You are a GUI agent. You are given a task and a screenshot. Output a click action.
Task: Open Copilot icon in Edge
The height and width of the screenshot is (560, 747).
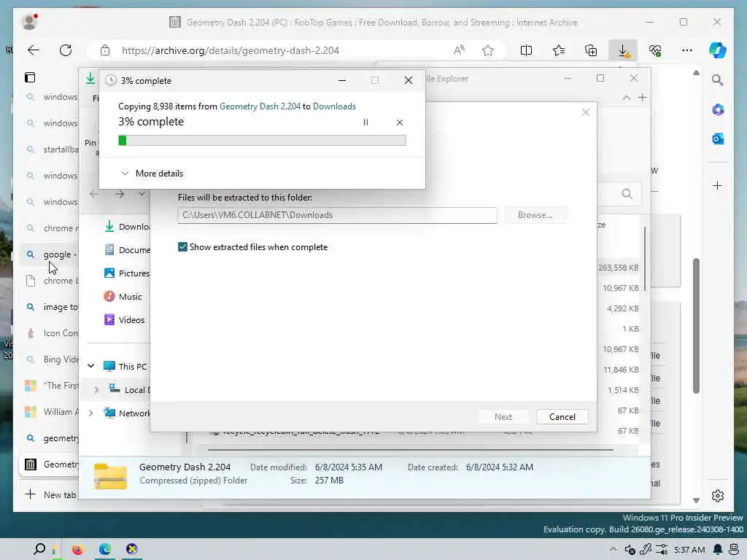[x=718, y=50]
